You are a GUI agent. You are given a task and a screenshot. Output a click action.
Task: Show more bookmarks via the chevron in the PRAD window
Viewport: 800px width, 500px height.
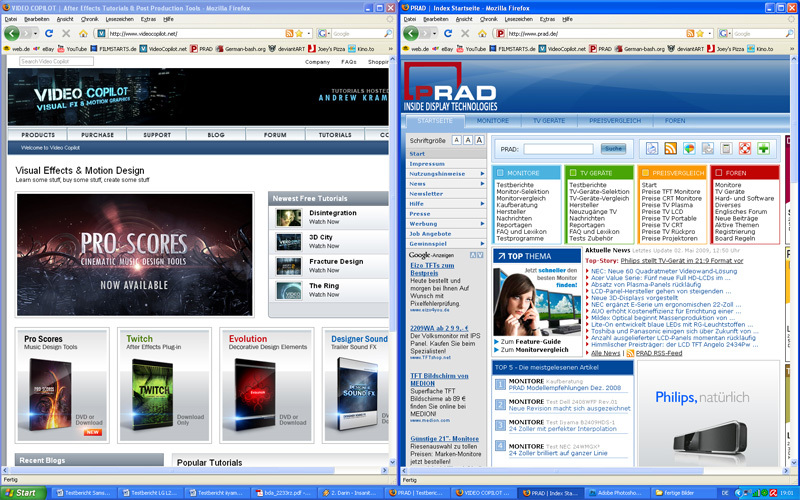click(790, 49)
